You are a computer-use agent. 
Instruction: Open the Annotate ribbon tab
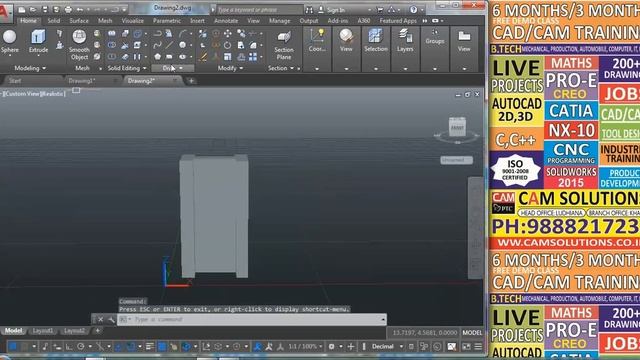(x=226, y=20)
